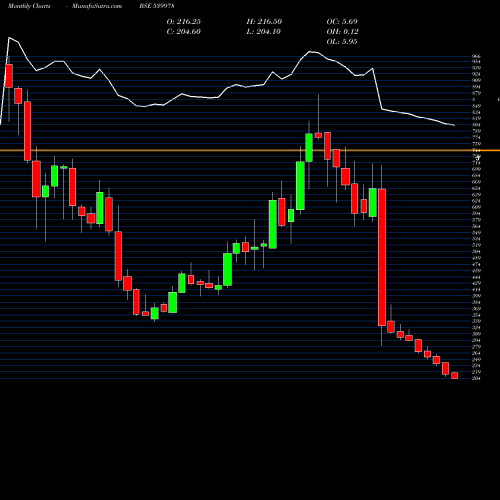This screenshot has width=500, height=500.
Task: Click the last red candle near 204
Action: click(455, 376)
